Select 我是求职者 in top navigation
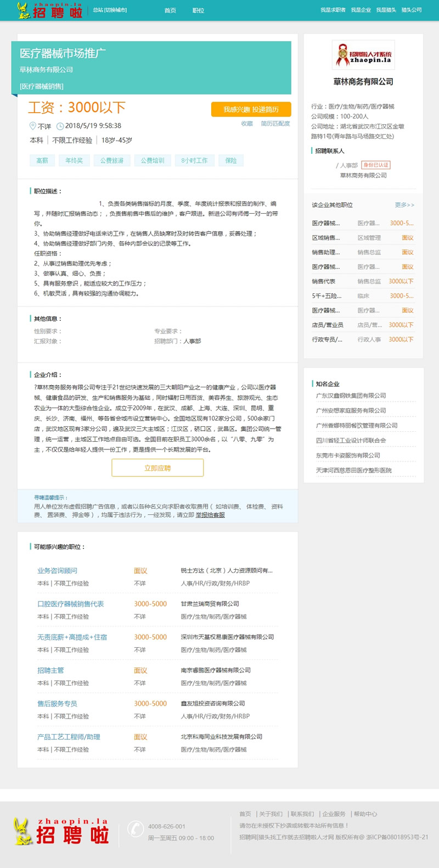Image resolution: width=439 pixels, height=868 pixels. 333,10
